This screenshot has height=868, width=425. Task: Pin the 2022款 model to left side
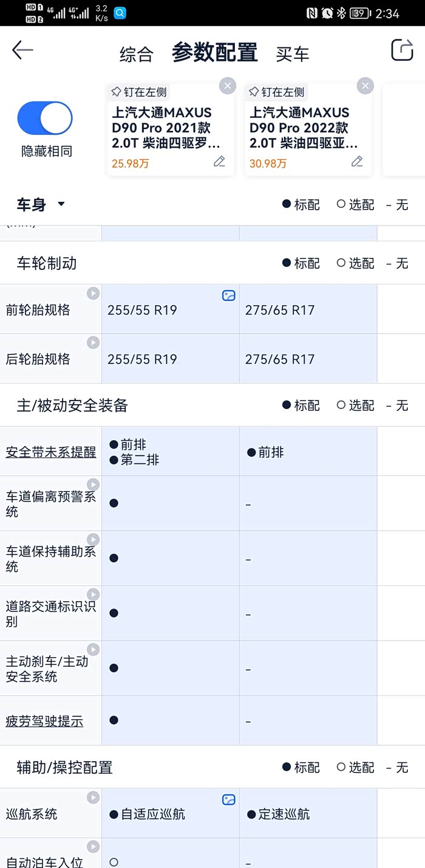coord(277,92)
